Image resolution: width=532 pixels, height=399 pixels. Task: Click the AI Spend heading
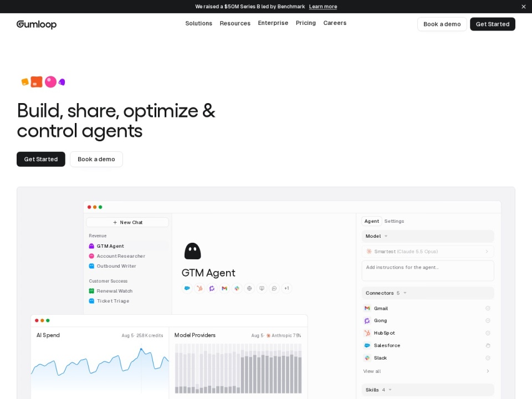point(48,335)
